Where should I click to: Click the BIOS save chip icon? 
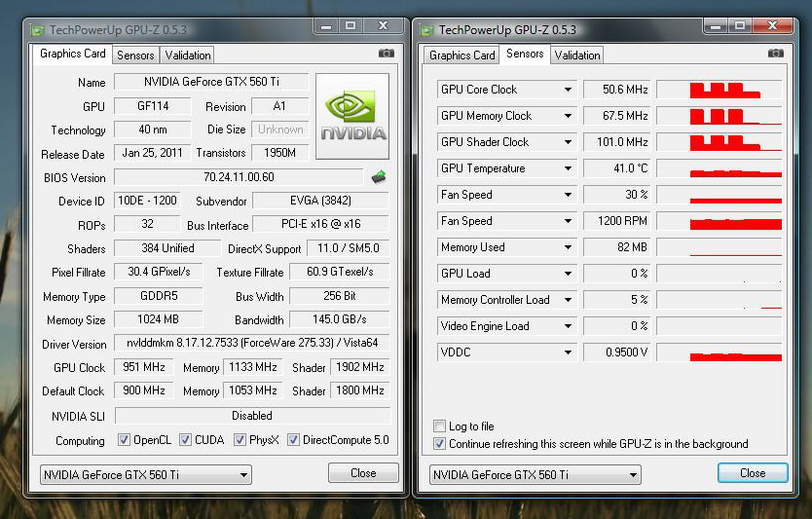point(379,177)
